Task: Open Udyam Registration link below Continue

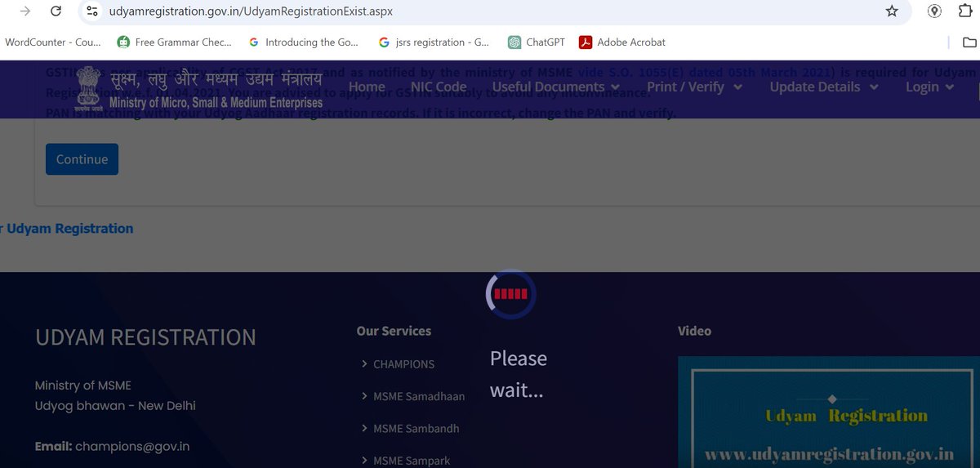Action: 67,229
